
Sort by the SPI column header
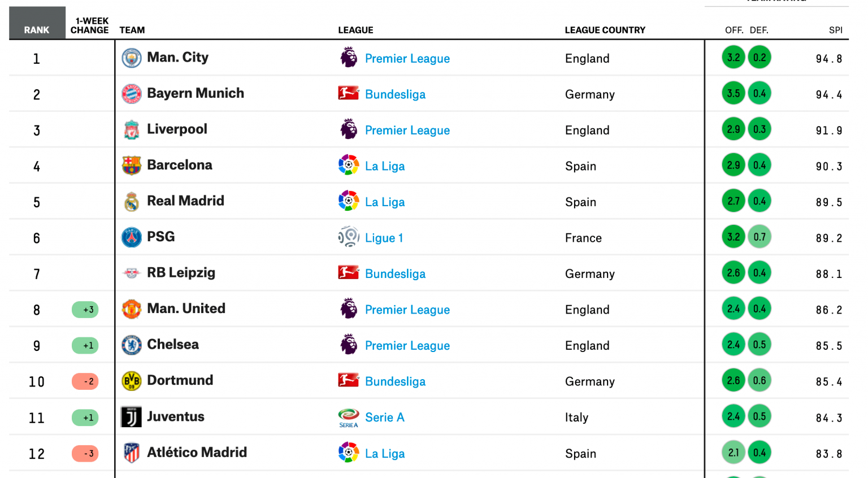click(835, 30)
